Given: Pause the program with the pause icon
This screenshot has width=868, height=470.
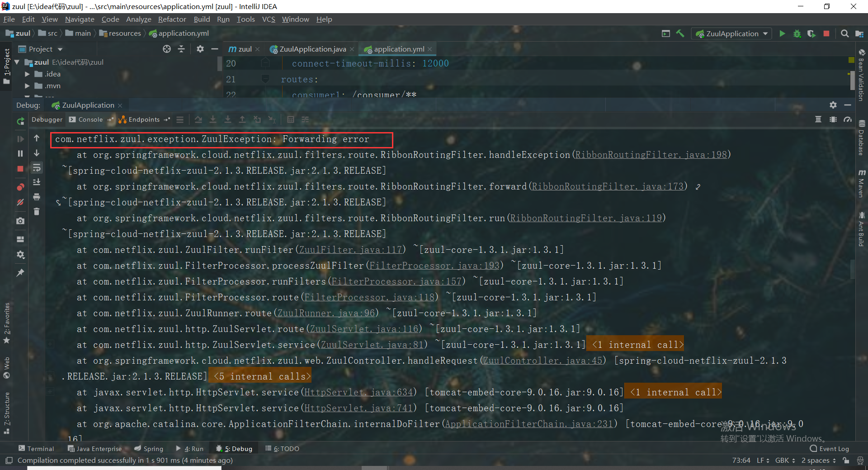Looking at the screenshot, I should click(x=20, y=154).
